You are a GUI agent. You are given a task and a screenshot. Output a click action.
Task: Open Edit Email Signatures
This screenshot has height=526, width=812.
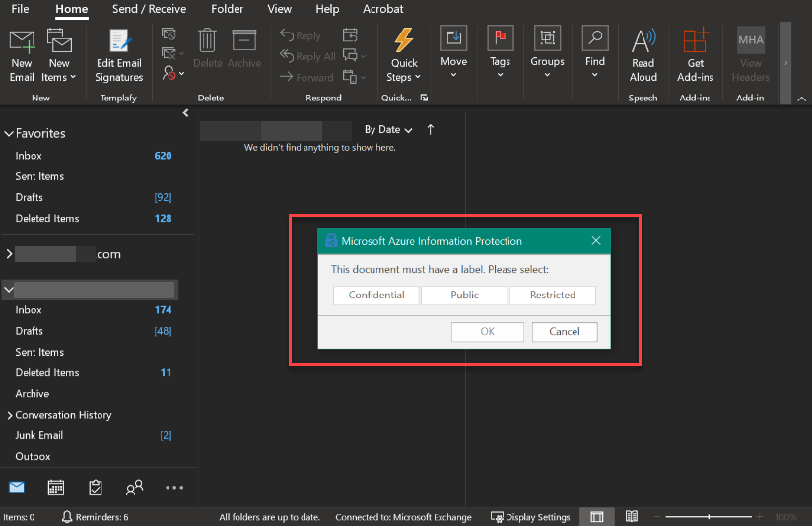[x=118, y=56]
